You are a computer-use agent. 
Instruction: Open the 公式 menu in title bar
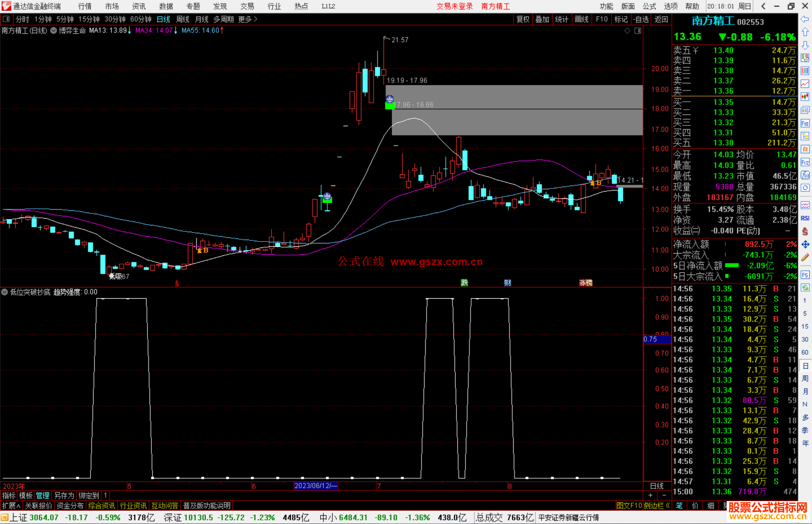(649, 6)
